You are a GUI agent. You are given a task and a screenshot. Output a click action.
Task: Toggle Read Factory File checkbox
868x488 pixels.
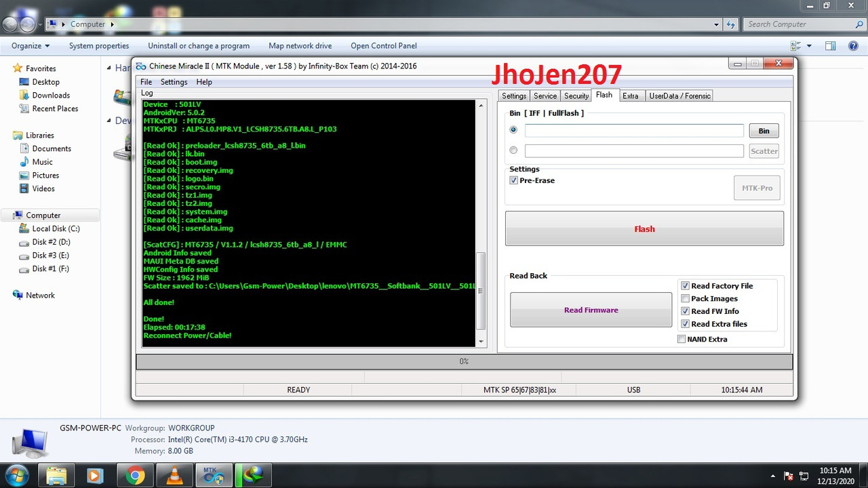coord(685,286)
